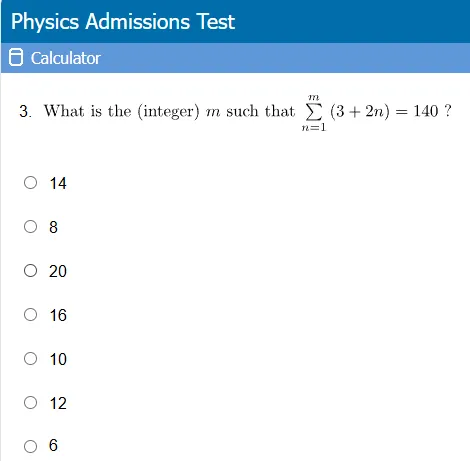The image size is (470, 461).
Task: Click the answer label 8
Action: 53,227
